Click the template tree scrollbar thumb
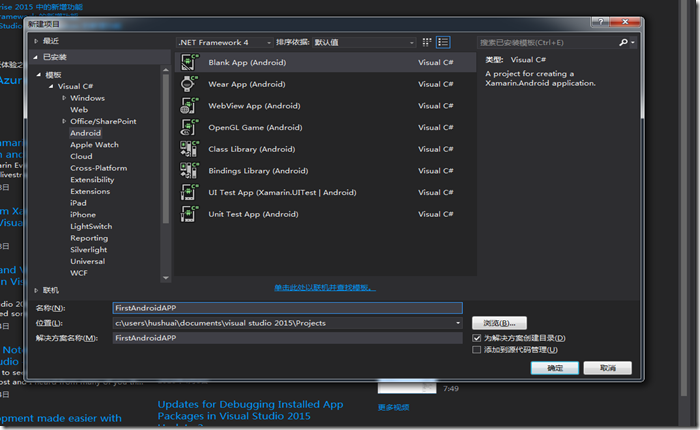This screenshot has width=700, height=430. click(x=166, y=149)
